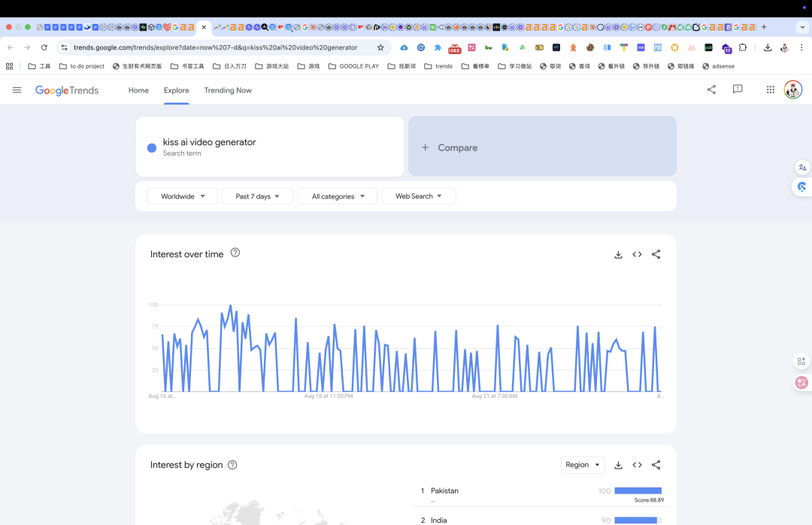
Task: Select India in region list
Action: tap(438, 520)
